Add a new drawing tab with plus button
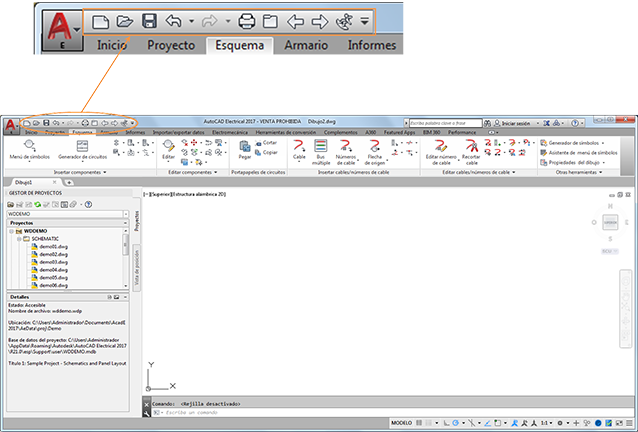The width and height of the screenshot is (638, 432). pos(69,183)
